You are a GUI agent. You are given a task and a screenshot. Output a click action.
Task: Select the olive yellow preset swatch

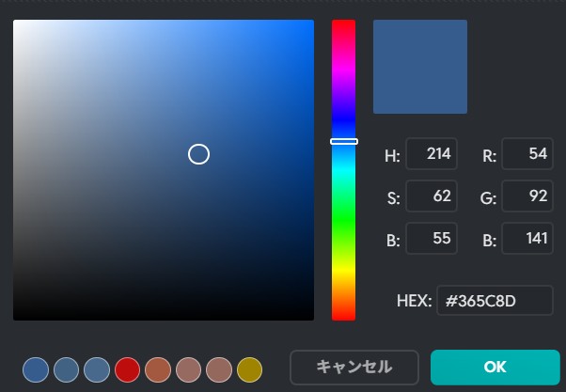[x=249, y=369]
